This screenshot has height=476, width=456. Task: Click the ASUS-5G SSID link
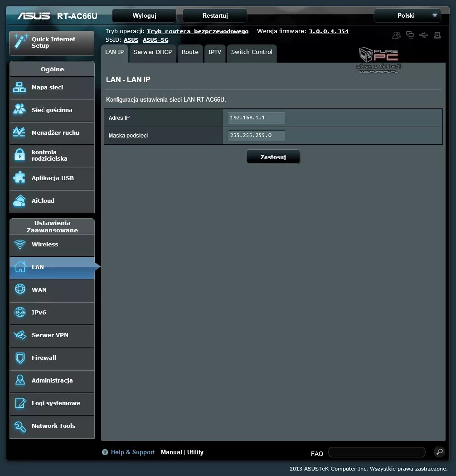click(x=155, y=40)
